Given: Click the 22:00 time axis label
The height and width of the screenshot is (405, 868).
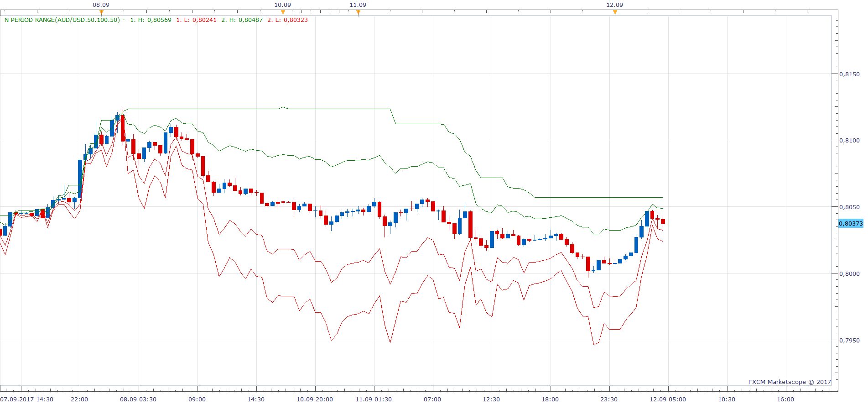Looking at the screenshot, I should 79,399.
